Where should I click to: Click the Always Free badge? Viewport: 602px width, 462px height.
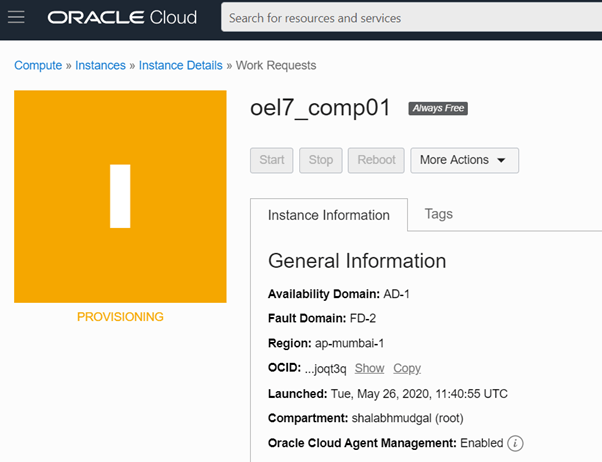coord(438,109)
